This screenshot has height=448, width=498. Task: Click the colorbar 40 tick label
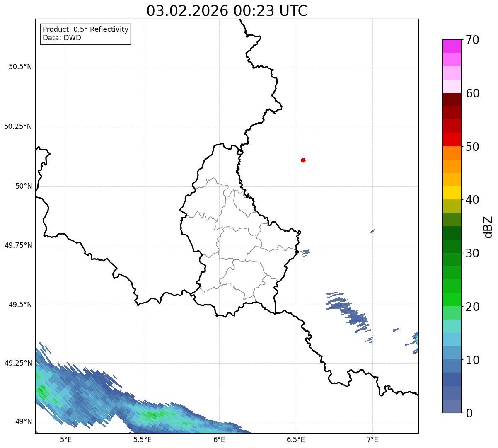[472, 200]
